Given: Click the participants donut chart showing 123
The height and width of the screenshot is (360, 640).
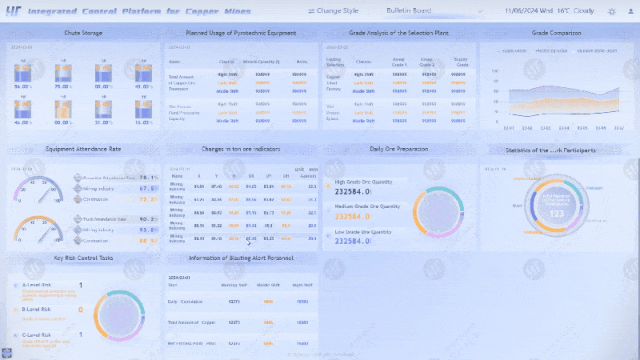Looking at the screenshot, I should [556, 206].
